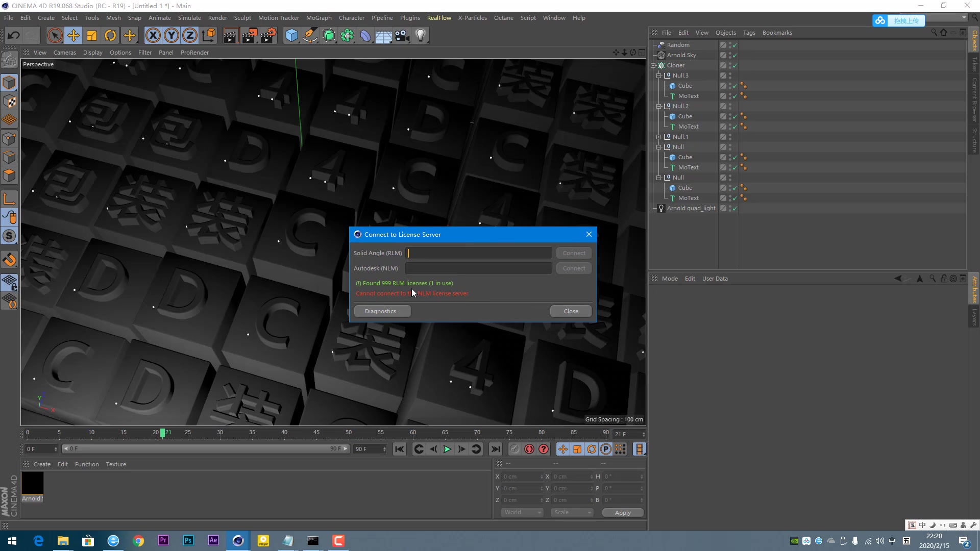Click the Play Forward animation button
The height and width of the screenshot is (551, 980).
448,449
